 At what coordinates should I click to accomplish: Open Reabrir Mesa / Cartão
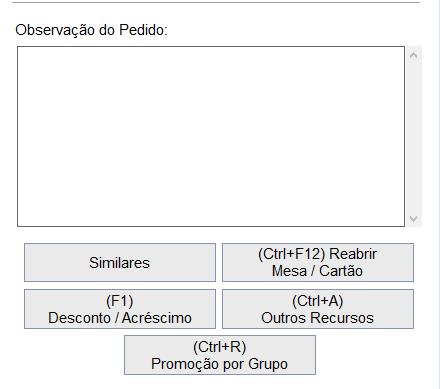coord(318,262)
